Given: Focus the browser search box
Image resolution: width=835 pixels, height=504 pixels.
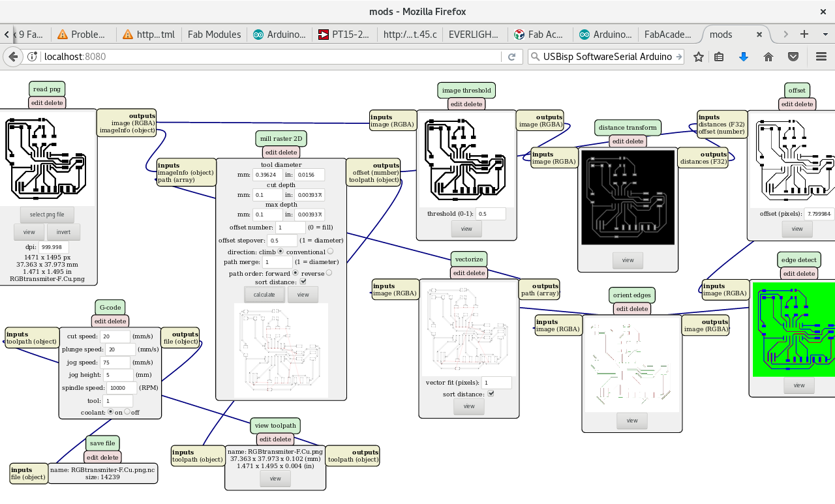Looking at the screenshot, I should pyautogui.click(x=607, y=57).
